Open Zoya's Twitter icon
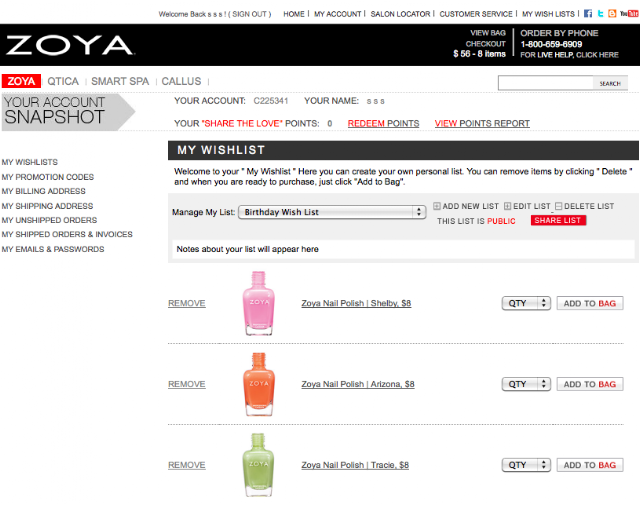 pos(600,13)
